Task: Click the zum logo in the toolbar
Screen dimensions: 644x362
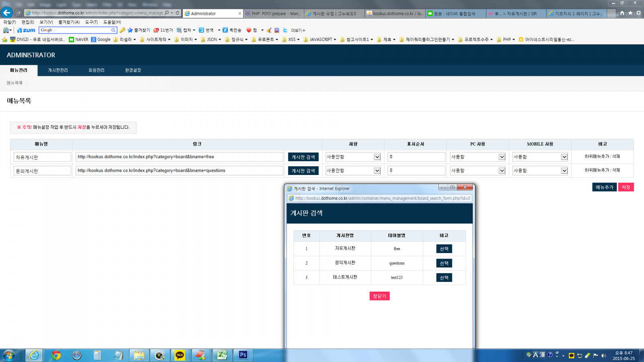Action: 26,30
